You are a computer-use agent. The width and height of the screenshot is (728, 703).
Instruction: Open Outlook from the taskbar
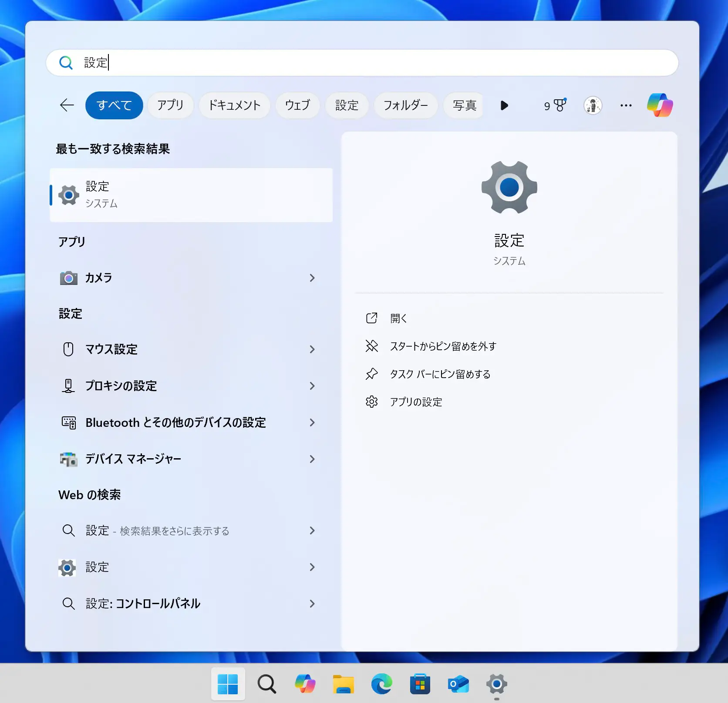point(458,684)
